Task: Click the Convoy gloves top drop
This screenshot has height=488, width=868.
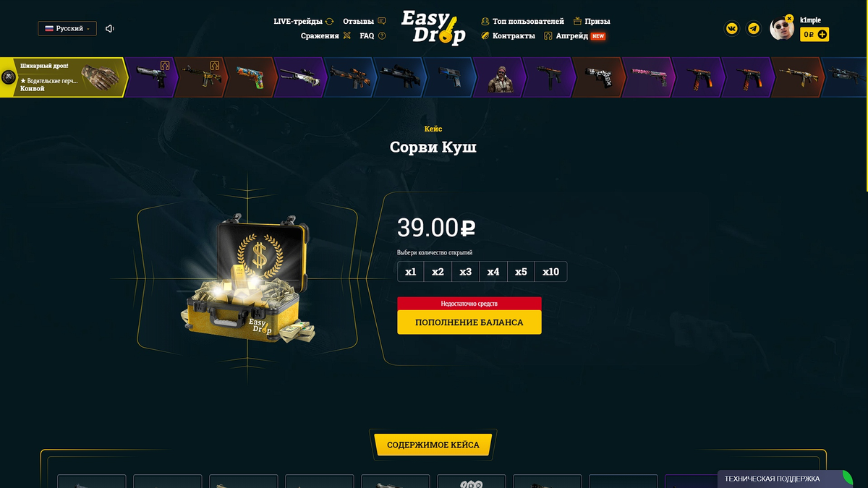Action: coord(64,77)
